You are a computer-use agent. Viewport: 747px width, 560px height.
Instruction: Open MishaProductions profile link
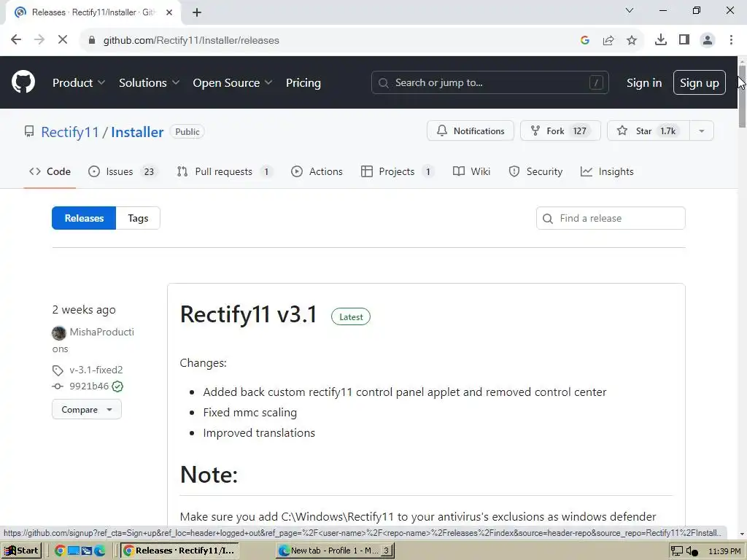pyautogui.click(x=102, y=332)
